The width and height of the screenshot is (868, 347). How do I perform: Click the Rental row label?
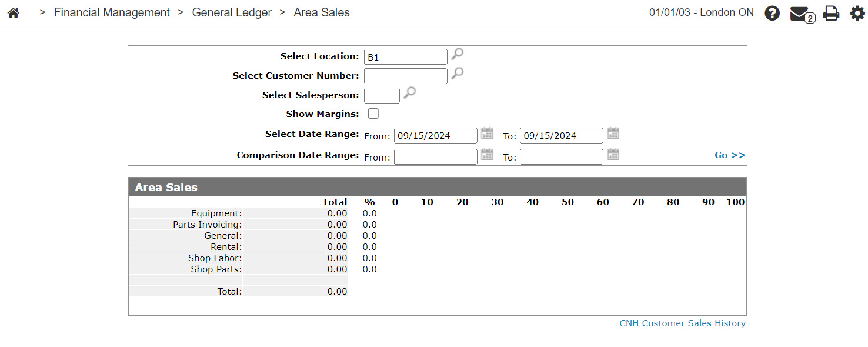(226, 247)
